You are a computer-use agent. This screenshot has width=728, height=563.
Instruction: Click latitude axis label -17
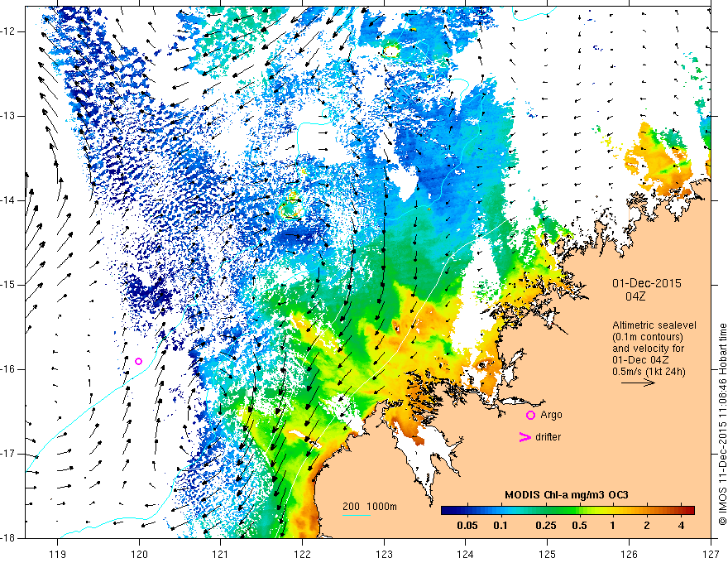pos(9,454)
